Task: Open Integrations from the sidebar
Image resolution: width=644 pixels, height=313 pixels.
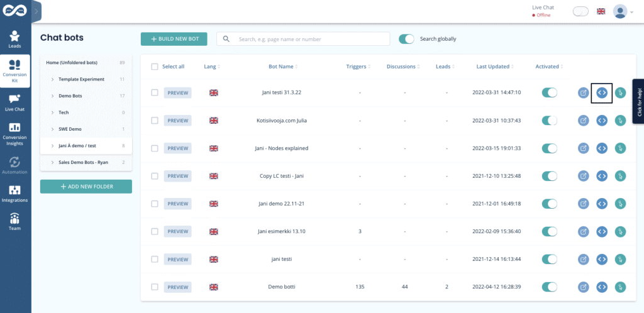Action: (x=14, y=193)
